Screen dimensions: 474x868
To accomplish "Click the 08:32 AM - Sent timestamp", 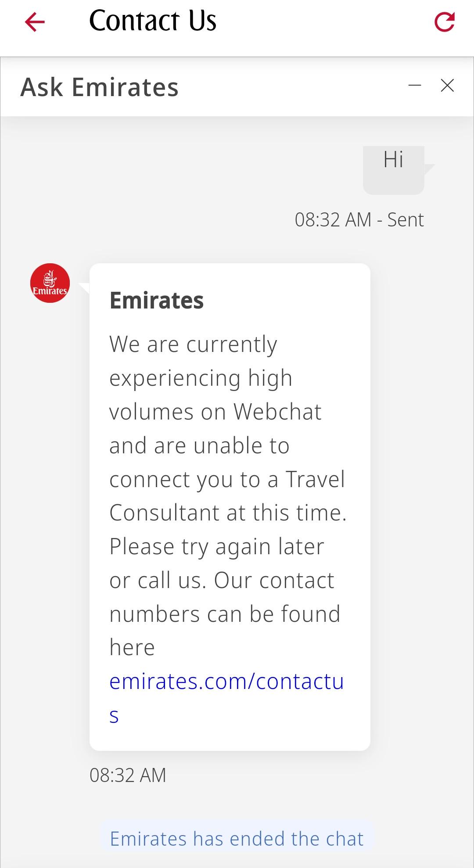I will coord(359,219).
